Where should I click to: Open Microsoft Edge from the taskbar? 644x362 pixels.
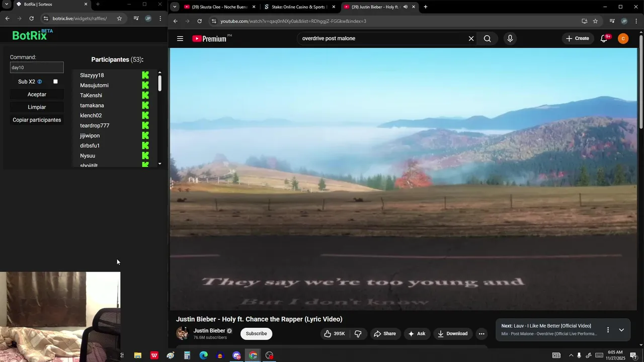click(203, 355)
